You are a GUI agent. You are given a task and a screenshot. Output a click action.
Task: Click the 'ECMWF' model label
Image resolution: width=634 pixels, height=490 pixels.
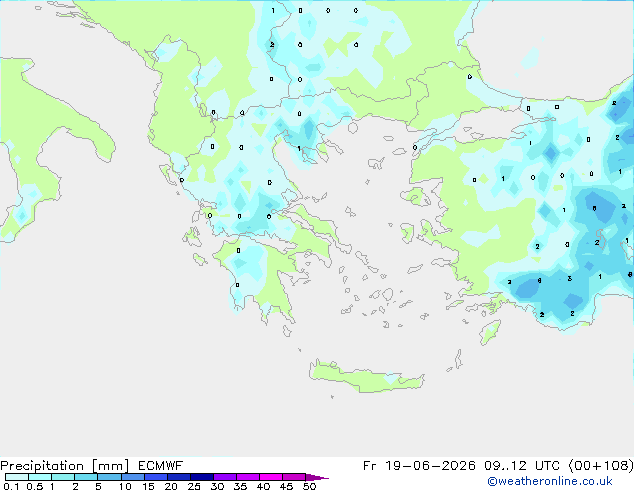[161, 466]
